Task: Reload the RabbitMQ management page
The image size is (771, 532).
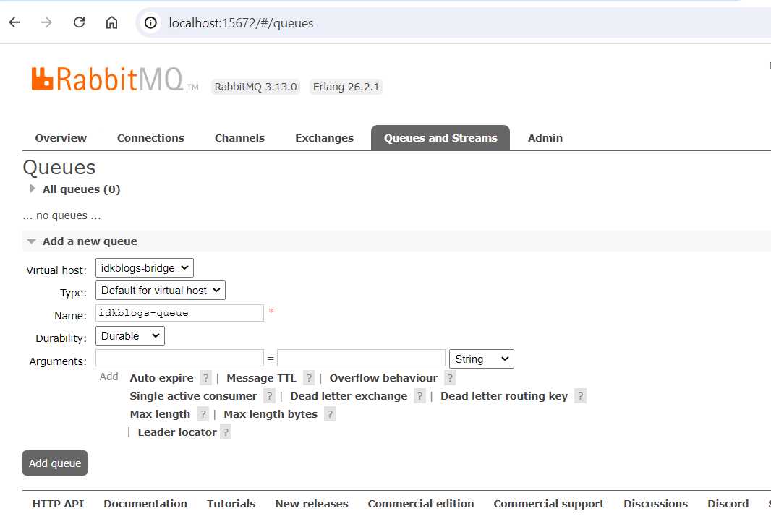Action: coord(79,22)
